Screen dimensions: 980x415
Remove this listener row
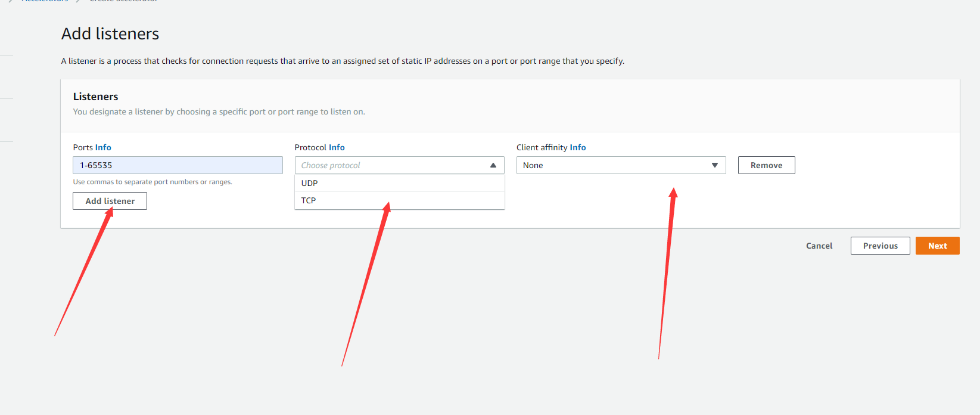pos(766,165)
